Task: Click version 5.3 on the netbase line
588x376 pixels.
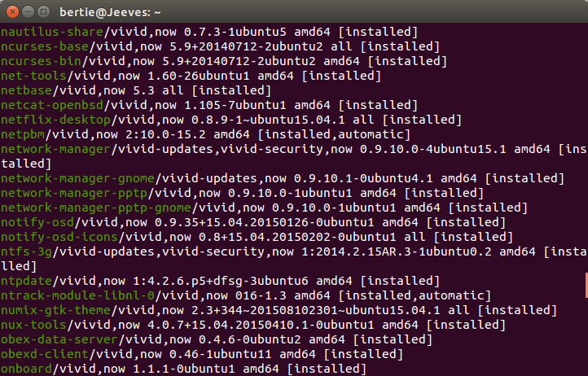Action: tap(144, 90)
